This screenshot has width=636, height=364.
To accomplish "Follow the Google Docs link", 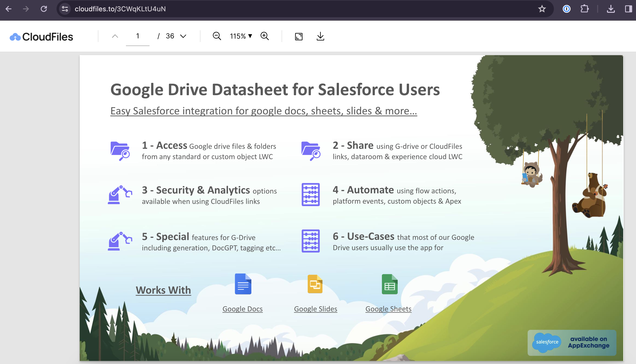I will [x=242, y=308].
